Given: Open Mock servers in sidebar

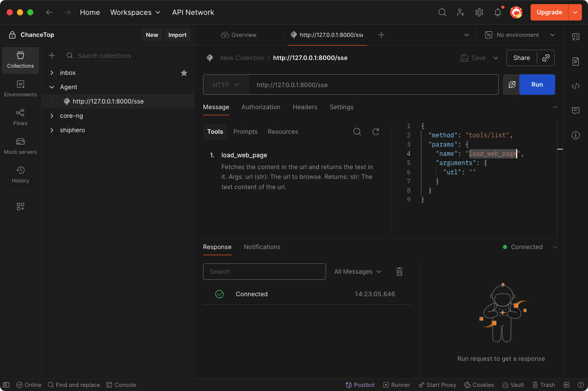Looking at the screenshot, I should [x=21, y=146].
